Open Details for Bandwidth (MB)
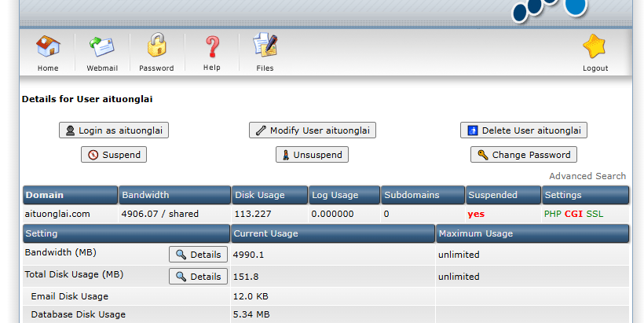 (x=198, y=255)
